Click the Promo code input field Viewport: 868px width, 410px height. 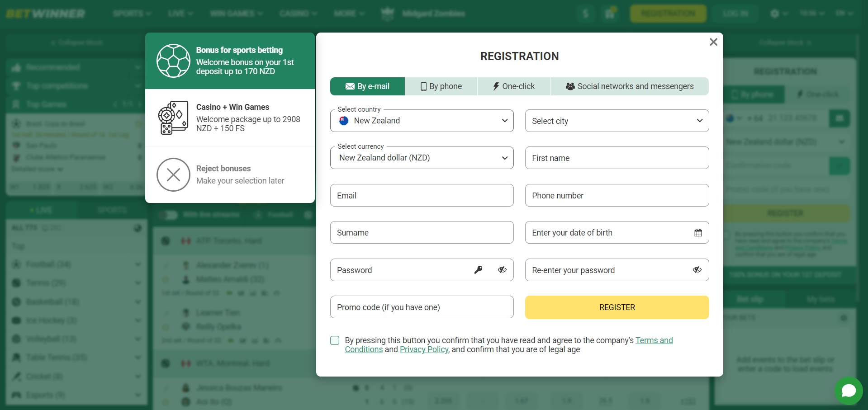pyautogui.click(x=422, y=307)
